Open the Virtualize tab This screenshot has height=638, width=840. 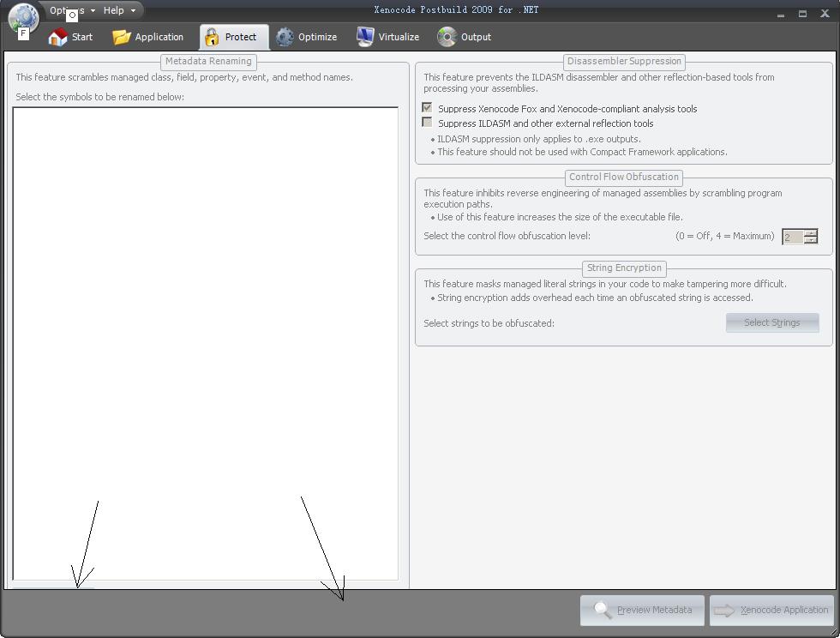pos(387,37)
